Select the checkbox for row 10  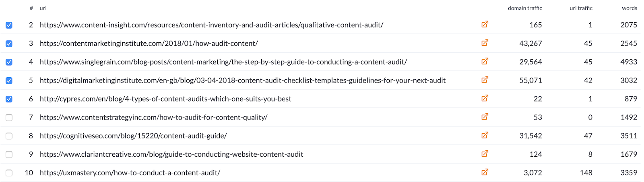(9, 173)
